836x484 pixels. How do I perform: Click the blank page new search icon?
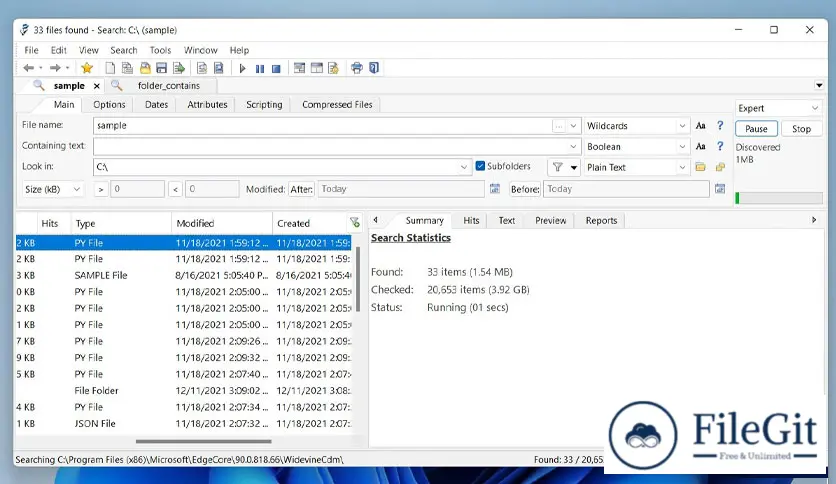[110, 68]
